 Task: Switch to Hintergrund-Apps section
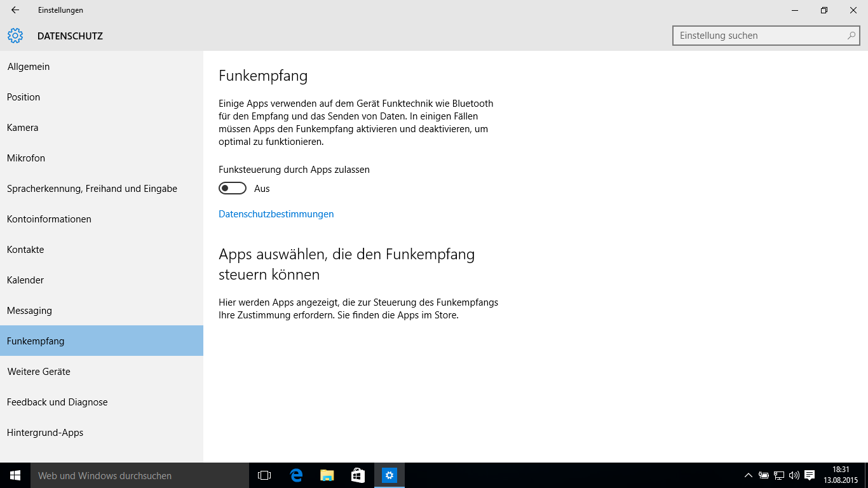point(45,433)
